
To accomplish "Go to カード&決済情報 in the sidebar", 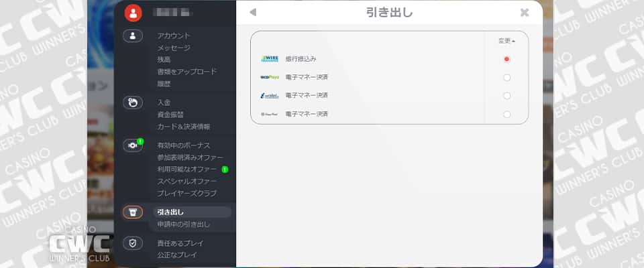I will [x=184, y=127].
